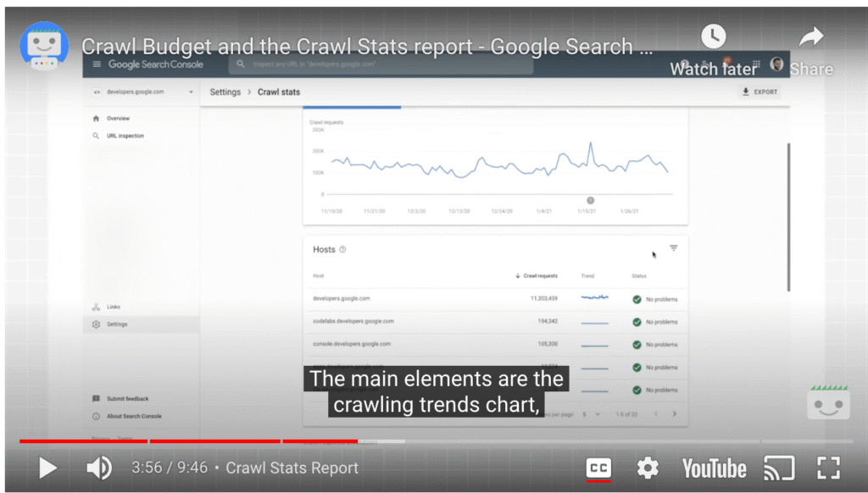Mute the video via the speaker icon
The height and width of the screenshot is (493, 868).
[x=97, y=468]
